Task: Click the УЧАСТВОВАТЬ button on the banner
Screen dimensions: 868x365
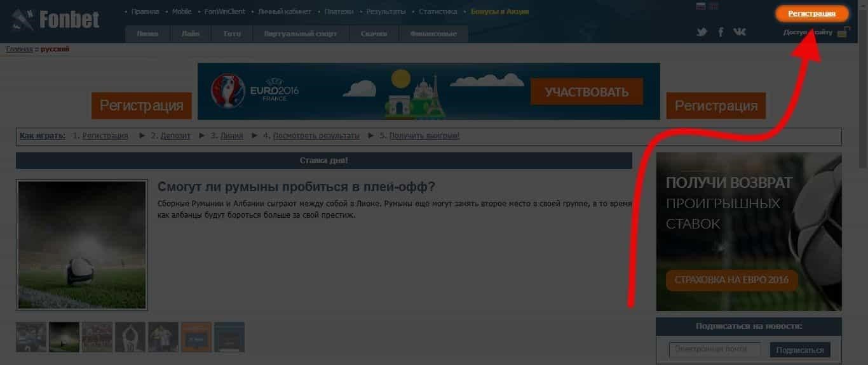Action: tap(587, 92)
